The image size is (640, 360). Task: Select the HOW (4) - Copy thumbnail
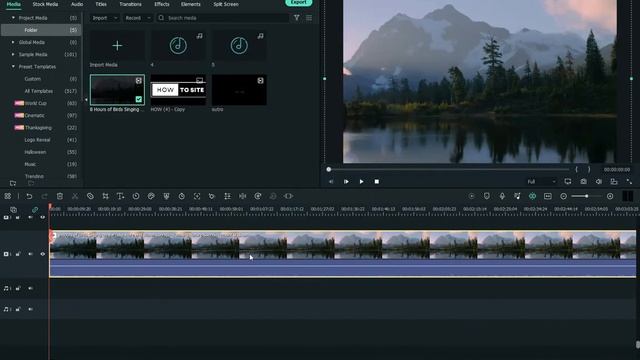tap(178, 90)
